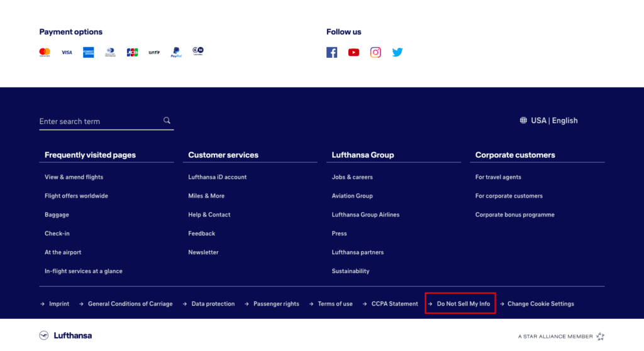Open Lufthansa's Facebook page
Screen dimensions: 644x351
pos(332,52)
